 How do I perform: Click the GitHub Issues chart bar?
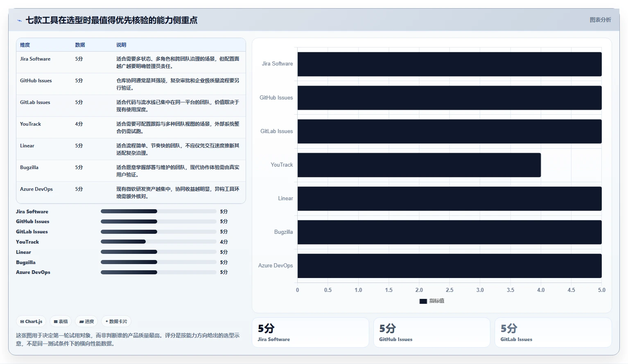click(450, 97)
